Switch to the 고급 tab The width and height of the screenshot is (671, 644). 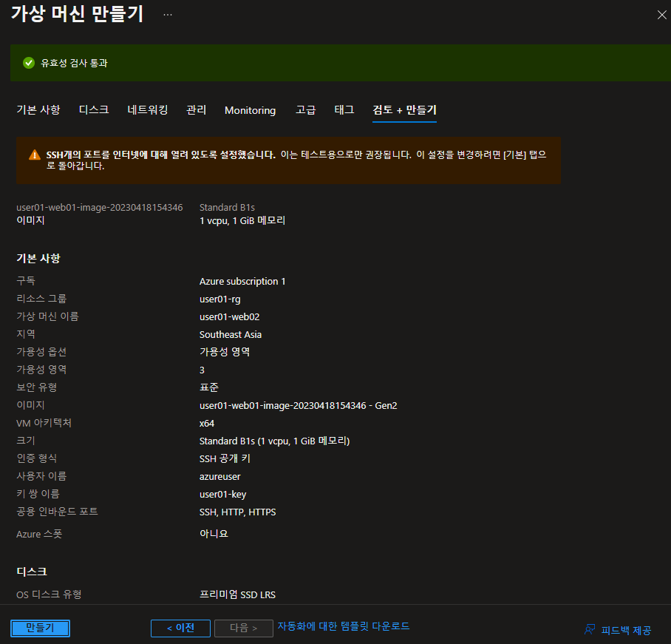(x=305, y=110)
